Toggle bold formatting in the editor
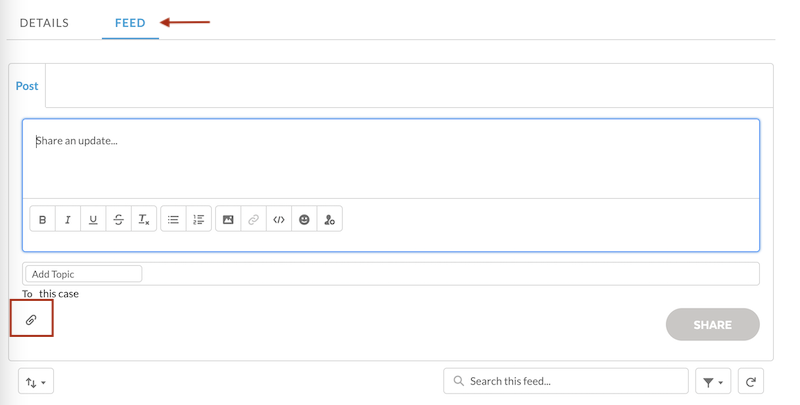The width and height of the screenshot is (800, 405). point(42,220)
